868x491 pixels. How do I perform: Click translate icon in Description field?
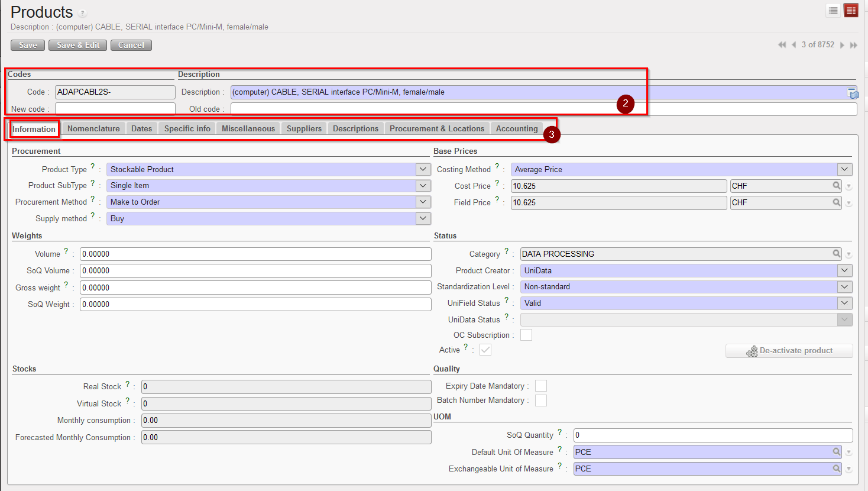click(852, 93)
